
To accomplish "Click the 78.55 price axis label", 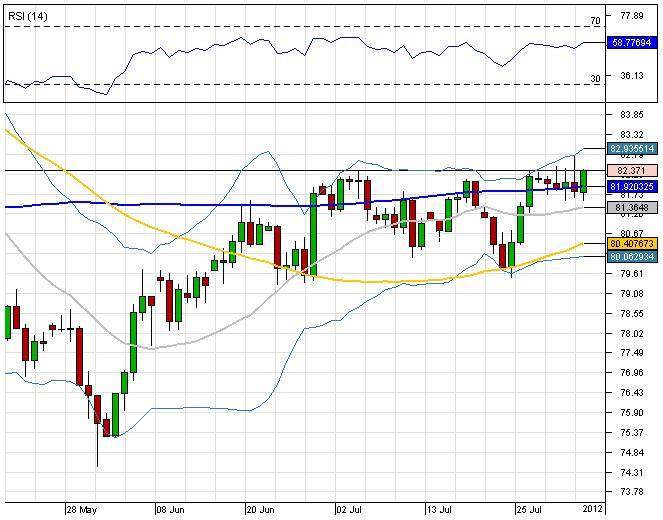I will (631, 314).
